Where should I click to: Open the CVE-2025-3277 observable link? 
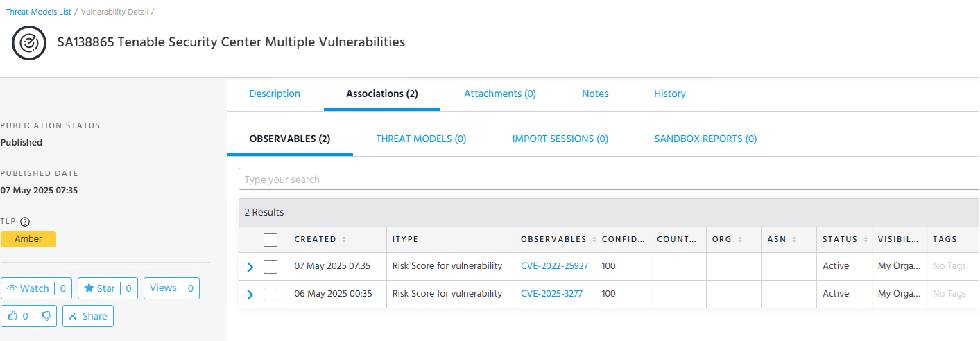click(551, 293)
